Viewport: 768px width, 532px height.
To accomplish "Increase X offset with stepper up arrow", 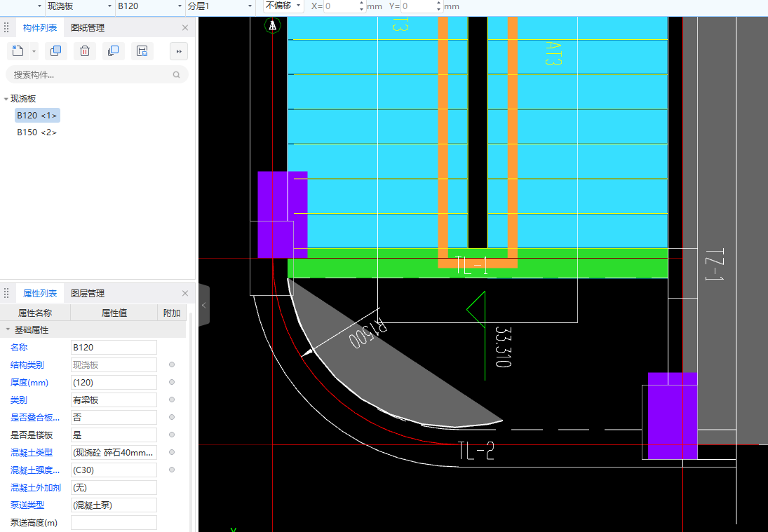I will click(x=362, y=4).
